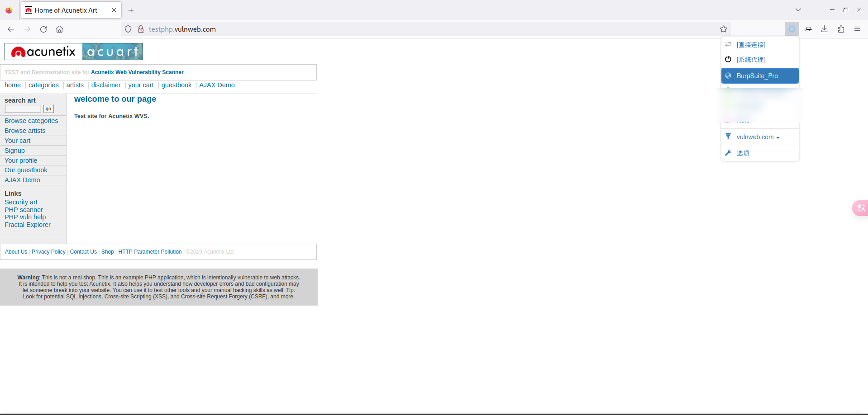Open the browser home page icon
This screenshot has height=415, width=868.
[59, 29]
